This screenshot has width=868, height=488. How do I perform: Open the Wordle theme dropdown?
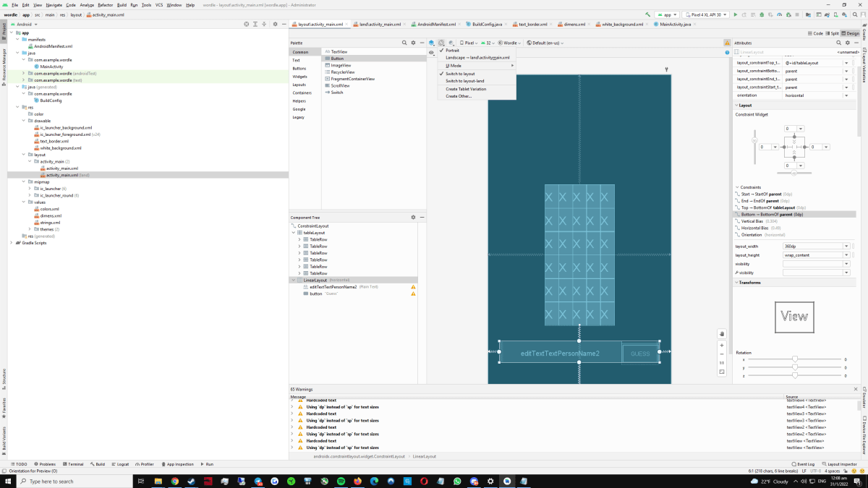(511, 43)
